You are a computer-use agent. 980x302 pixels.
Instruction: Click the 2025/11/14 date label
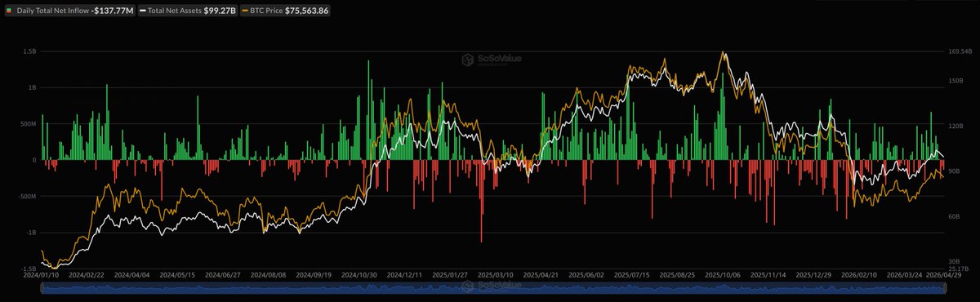coord(769,275)
